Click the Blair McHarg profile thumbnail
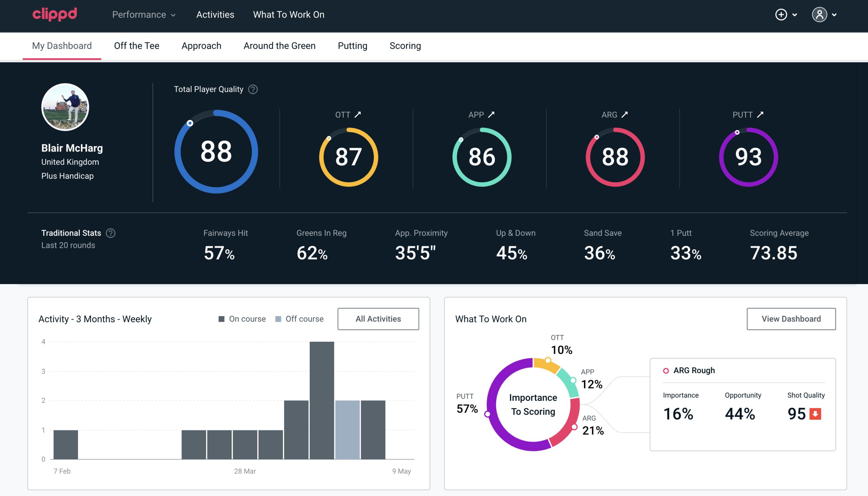 pos(66,106)
